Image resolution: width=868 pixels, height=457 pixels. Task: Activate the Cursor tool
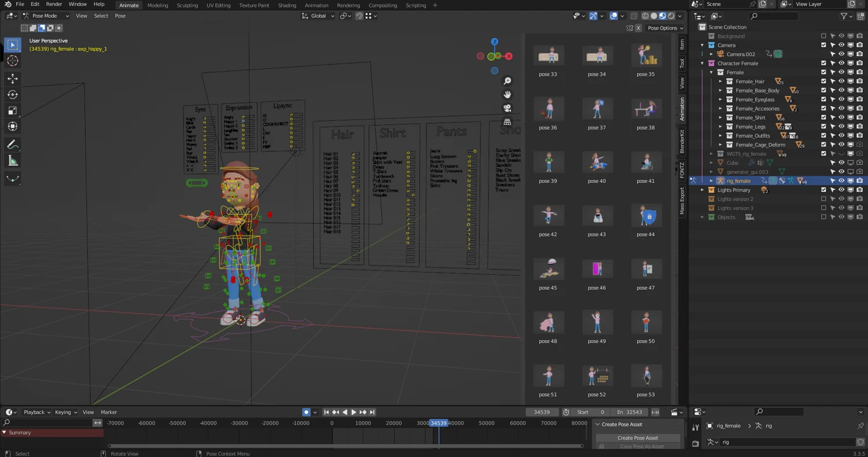[x=13, y=61]
